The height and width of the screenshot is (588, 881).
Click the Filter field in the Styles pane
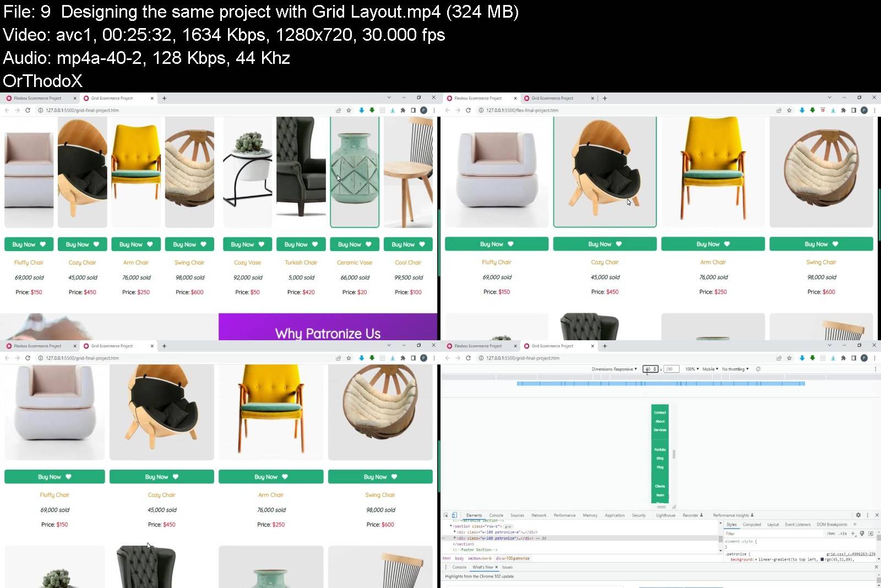(x=774, y=533)
